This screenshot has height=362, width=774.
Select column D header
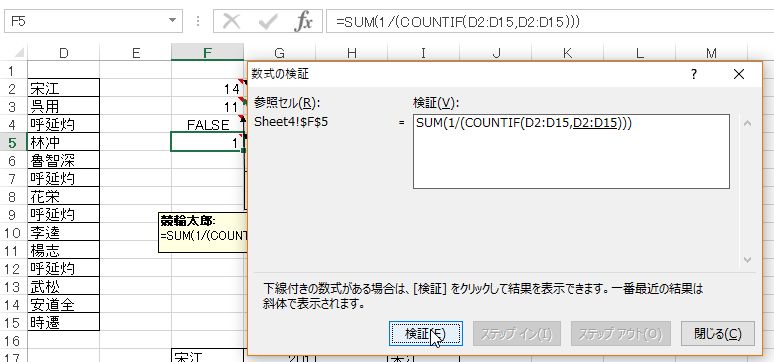[x=64, y=53]
